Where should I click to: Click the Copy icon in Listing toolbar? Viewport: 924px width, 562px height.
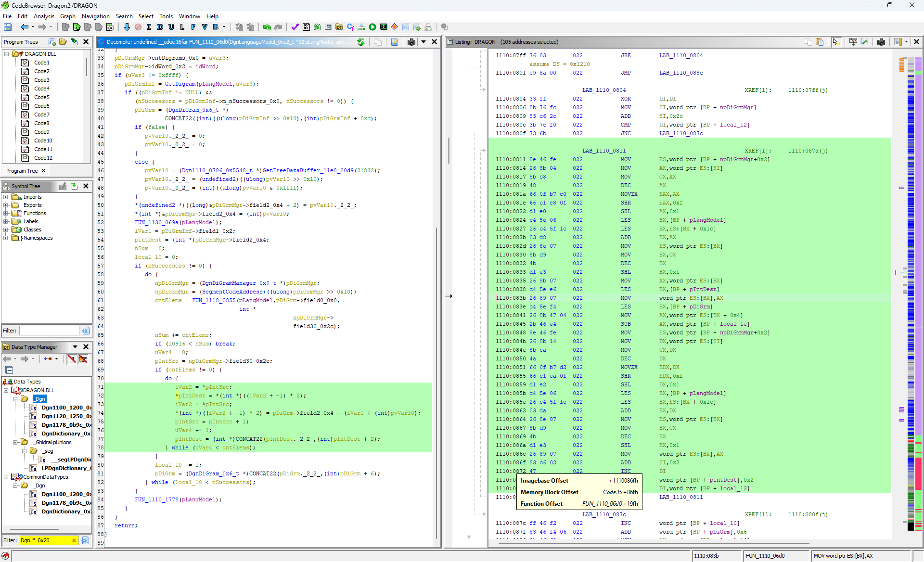808,42
